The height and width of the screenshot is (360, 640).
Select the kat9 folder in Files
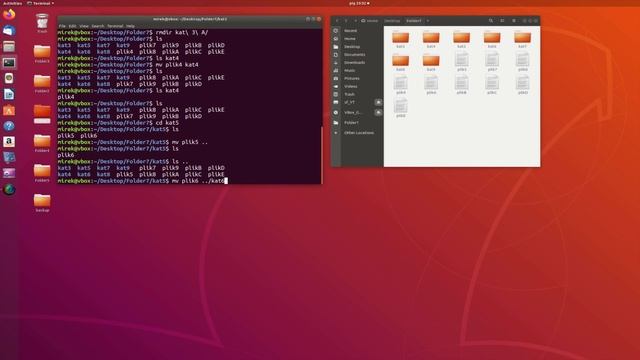tap(431, 62)
